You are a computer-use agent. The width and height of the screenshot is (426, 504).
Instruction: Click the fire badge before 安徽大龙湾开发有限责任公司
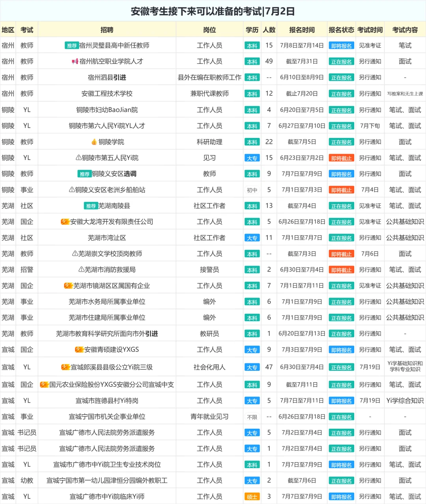65,222
